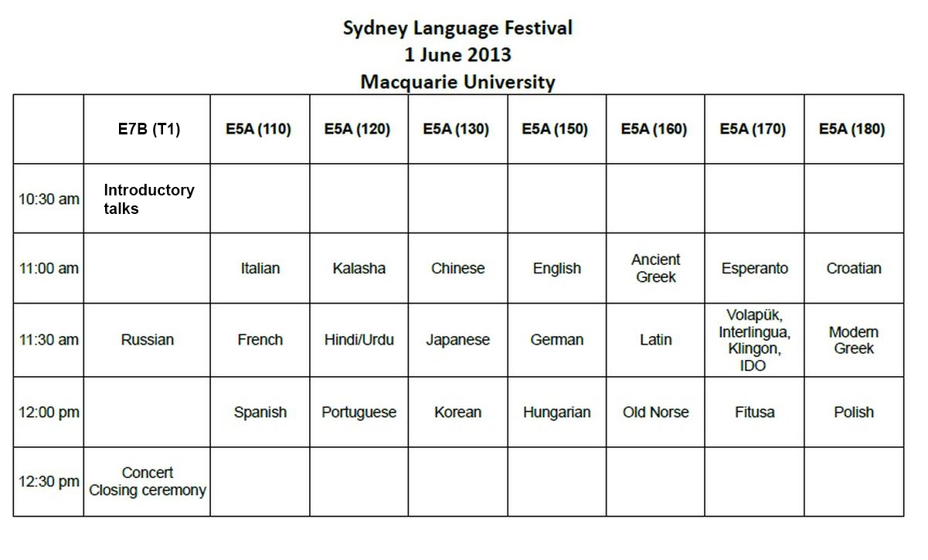Select the Latin session cell
This screenshot has height=560, width=928.
click(x=655, y=340)
